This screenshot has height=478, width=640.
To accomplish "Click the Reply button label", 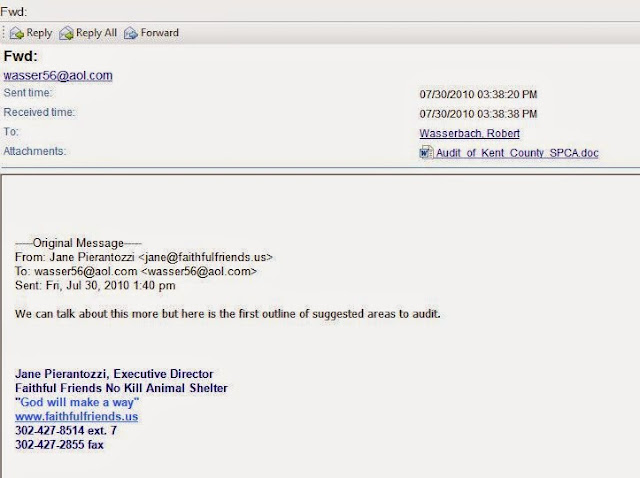I will click(x=39, y=33).
